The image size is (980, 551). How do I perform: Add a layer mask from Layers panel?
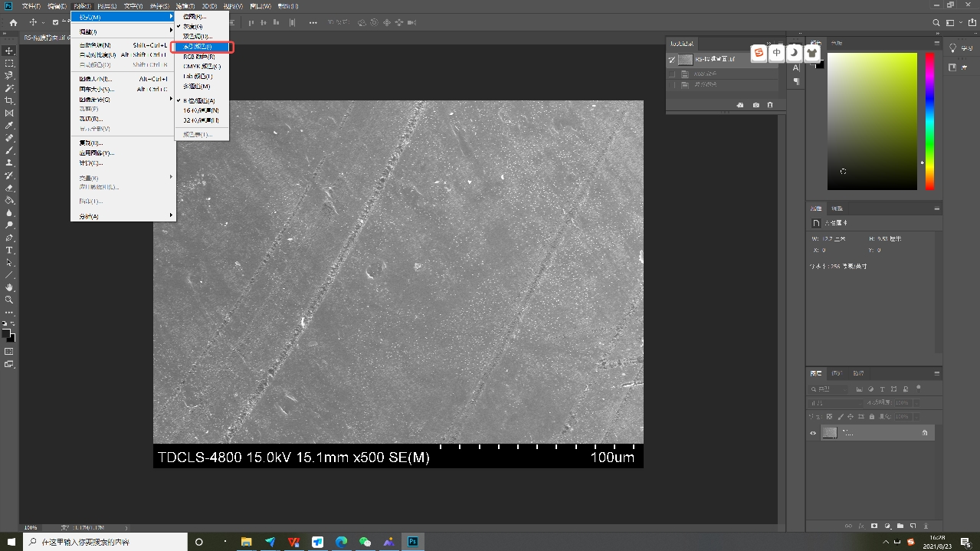874,526
